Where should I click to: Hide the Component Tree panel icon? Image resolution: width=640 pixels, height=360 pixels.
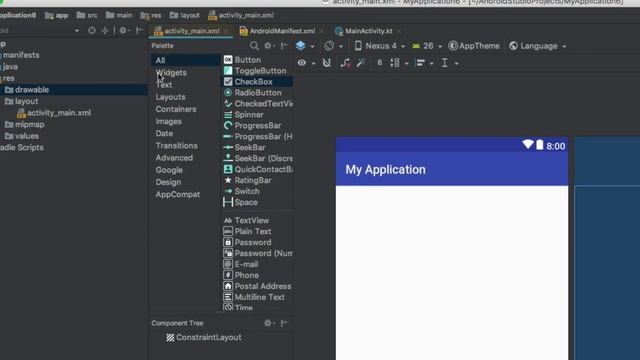point(284,323)
